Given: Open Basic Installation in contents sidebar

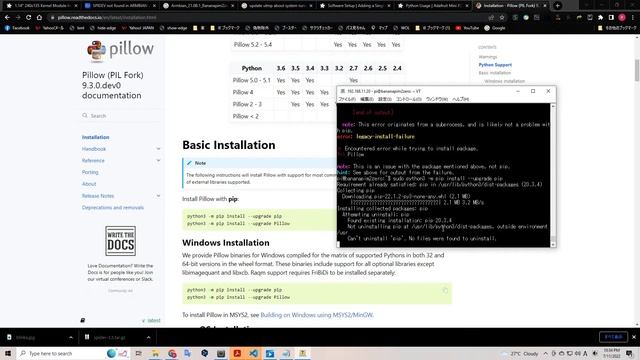Looking at the screenshot, I should coord(495,73).
